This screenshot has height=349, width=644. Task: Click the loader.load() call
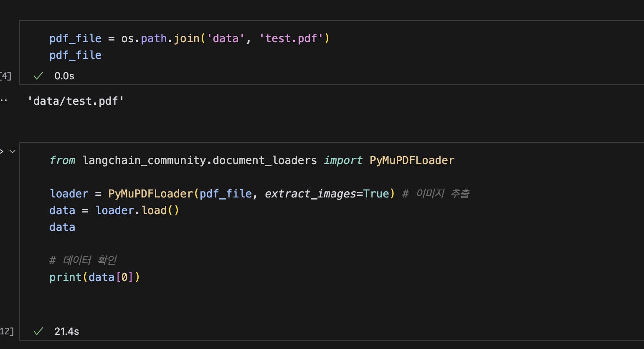pyautogui.click(x=137, y=210)
